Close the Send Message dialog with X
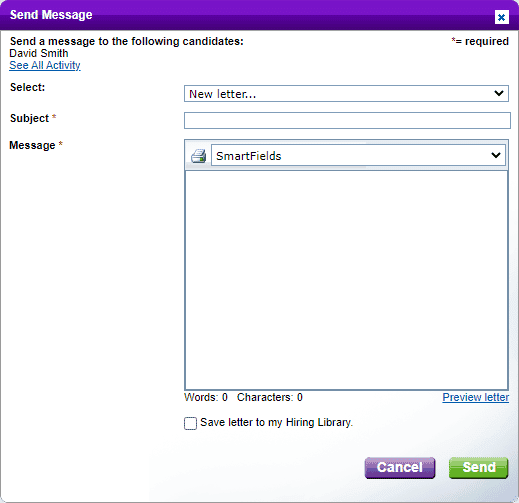 pyautogui.click(x=501, y=17)
